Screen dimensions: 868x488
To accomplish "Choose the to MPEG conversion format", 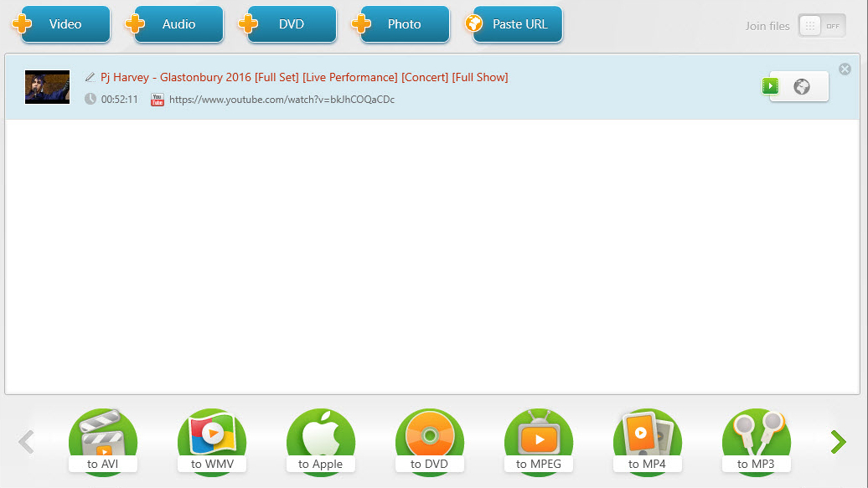I will point(539,441).
